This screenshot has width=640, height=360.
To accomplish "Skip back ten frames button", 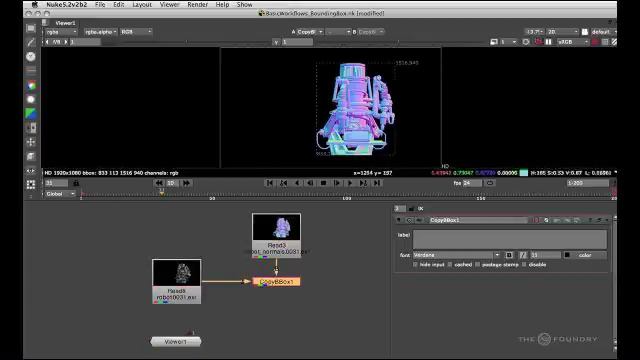I will [x=159, y=183].
